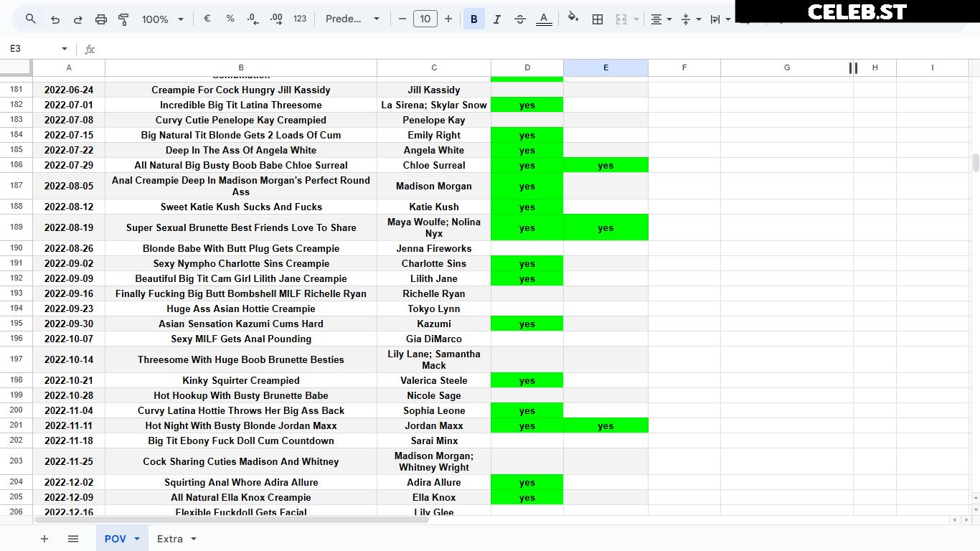Open the 123 number formats menu
This screenshot has width=980, height=551.
pos(300,19)
